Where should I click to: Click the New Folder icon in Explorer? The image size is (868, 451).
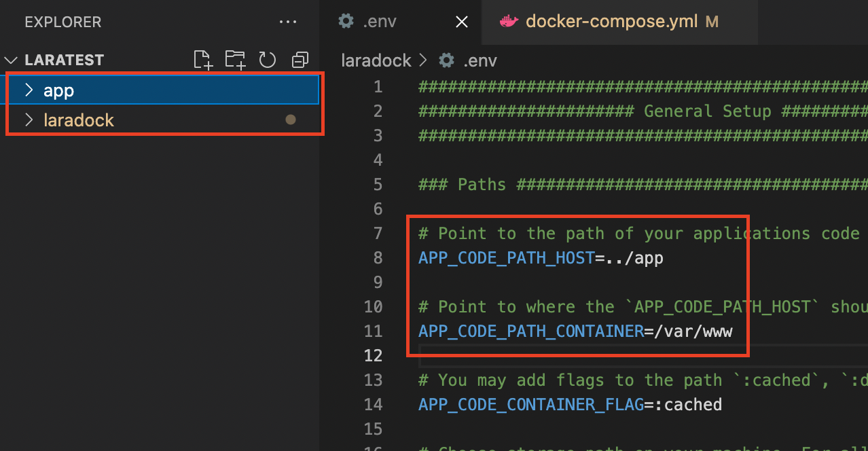[235, 60]
